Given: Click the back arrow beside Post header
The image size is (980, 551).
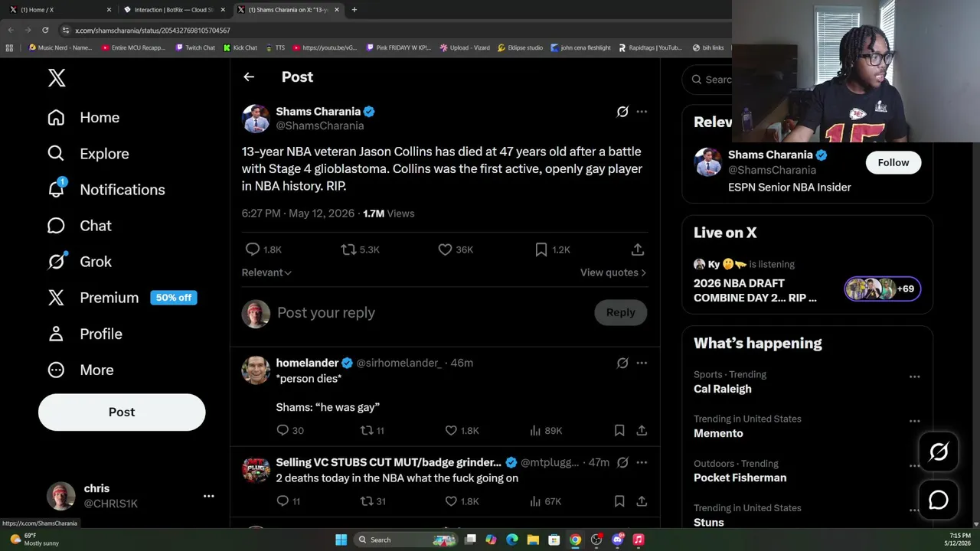Looking at the screenshot, I should pyautogui.click(x=249, y=77).
